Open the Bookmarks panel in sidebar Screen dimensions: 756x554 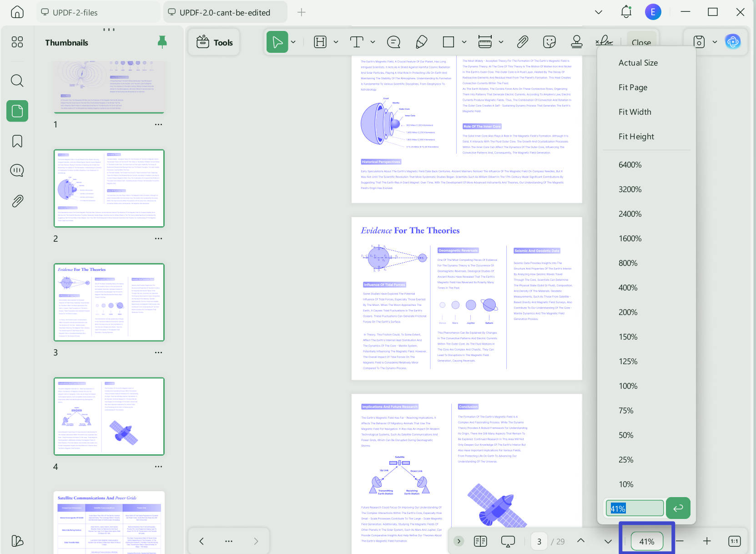tap(17, 141)
